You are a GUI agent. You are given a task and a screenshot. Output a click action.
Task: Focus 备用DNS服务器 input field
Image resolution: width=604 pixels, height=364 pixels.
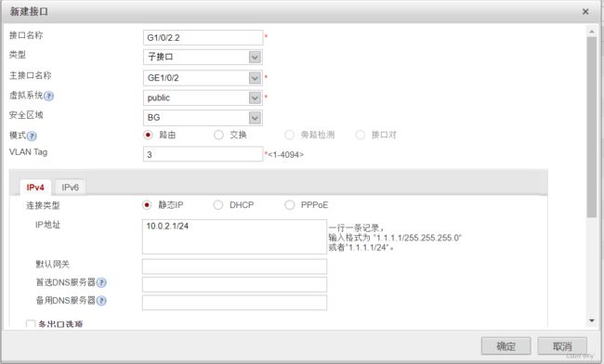(x=234, y=303)
